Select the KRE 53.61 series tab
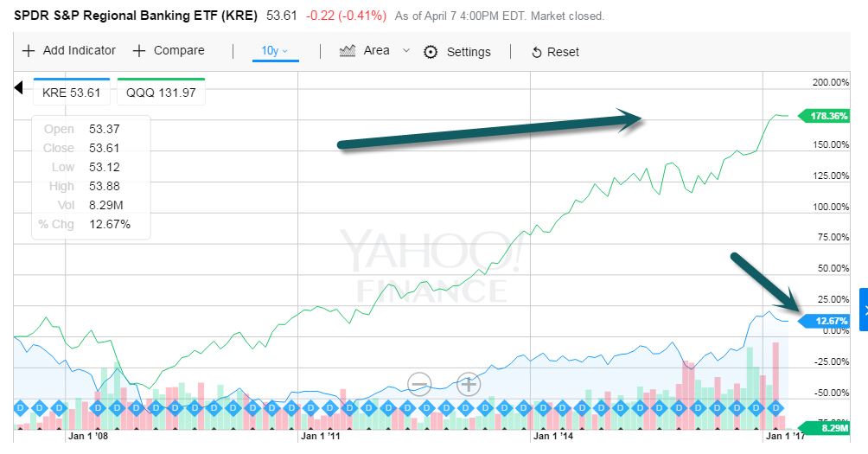Screen dimensions: 868x454 point(72,92)
